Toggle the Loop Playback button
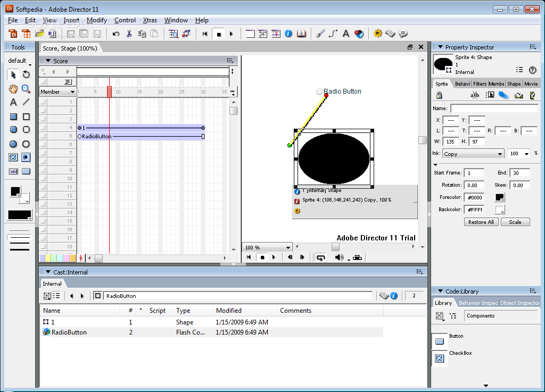Viewport: 545px width, 392px height. coord(320,257)
